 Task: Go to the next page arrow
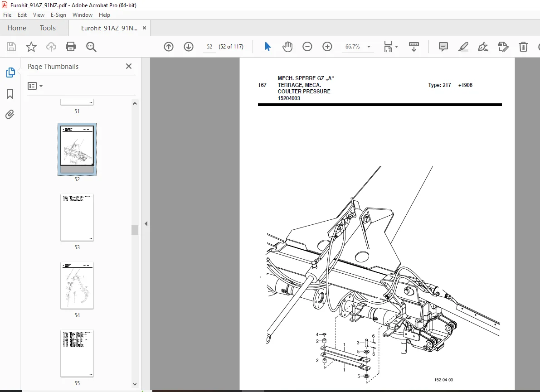tap(188, 47)
